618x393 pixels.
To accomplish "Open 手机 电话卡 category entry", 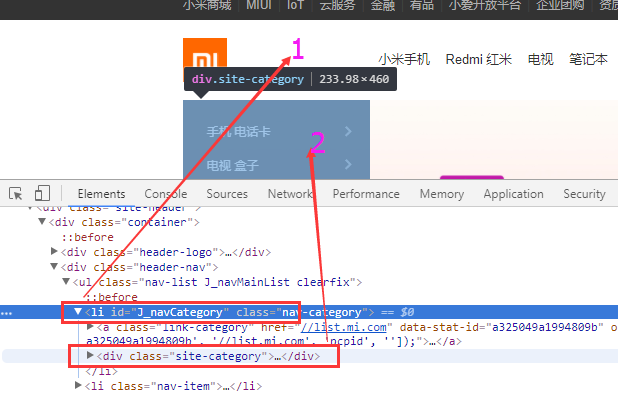I will tap(238, 131).
